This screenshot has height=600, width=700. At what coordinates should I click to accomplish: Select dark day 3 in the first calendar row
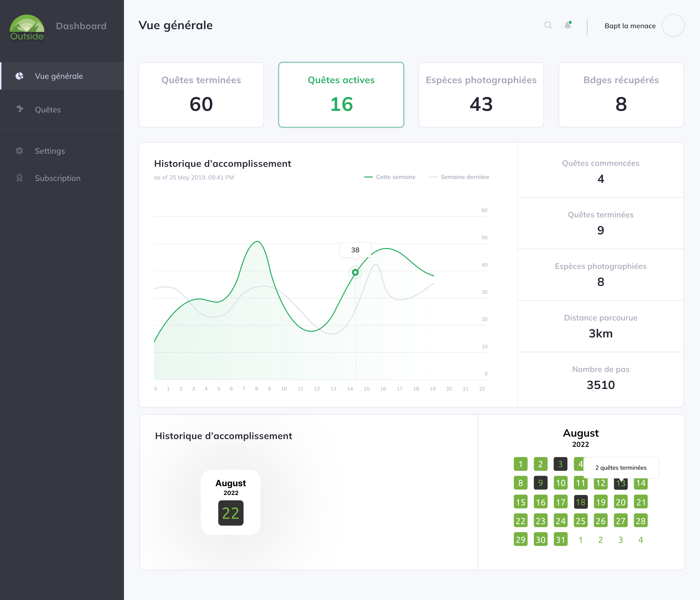tap(560, 464)
